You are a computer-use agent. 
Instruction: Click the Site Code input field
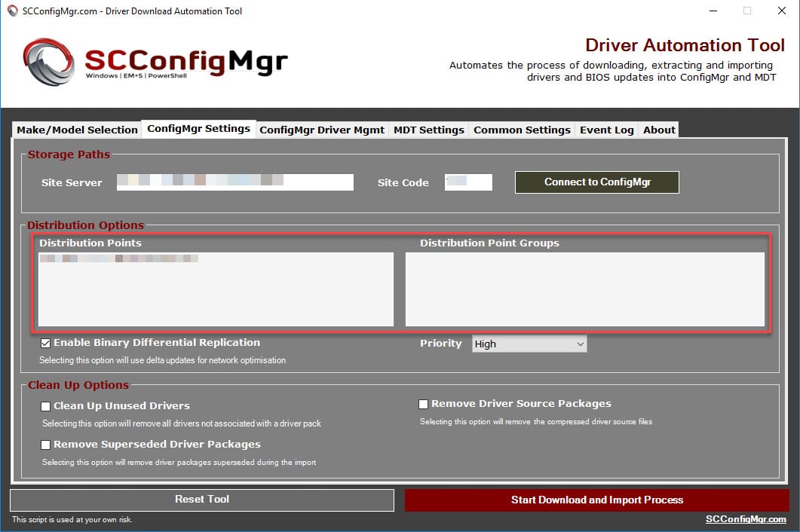click(468, 182)
